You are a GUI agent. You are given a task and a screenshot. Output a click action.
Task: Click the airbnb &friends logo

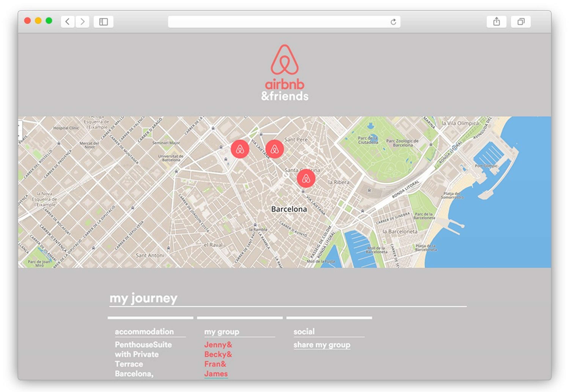pyautogui.click(x=284, y=73)
